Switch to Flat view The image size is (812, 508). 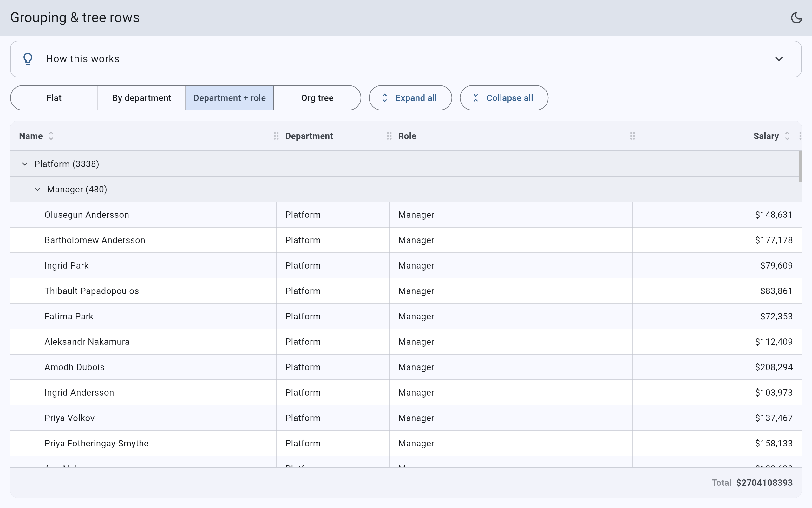(x=54, y=98)
